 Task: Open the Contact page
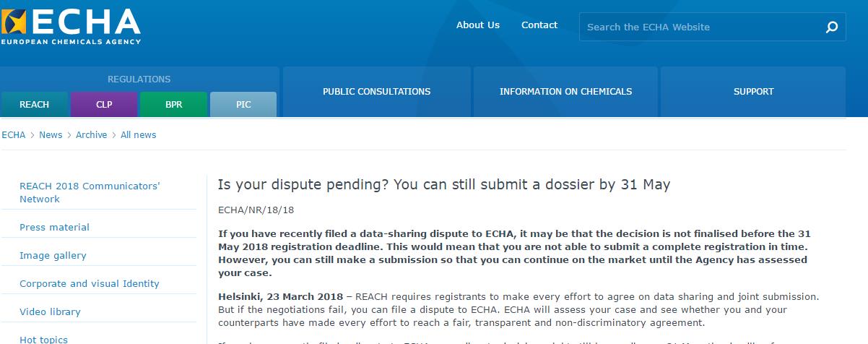click(539, 25)
